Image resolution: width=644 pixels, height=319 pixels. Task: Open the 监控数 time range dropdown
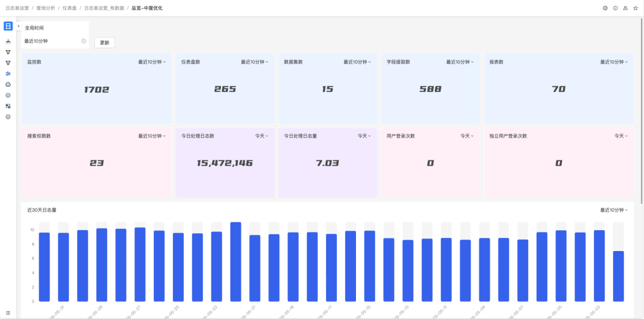(x=152, y=62)
